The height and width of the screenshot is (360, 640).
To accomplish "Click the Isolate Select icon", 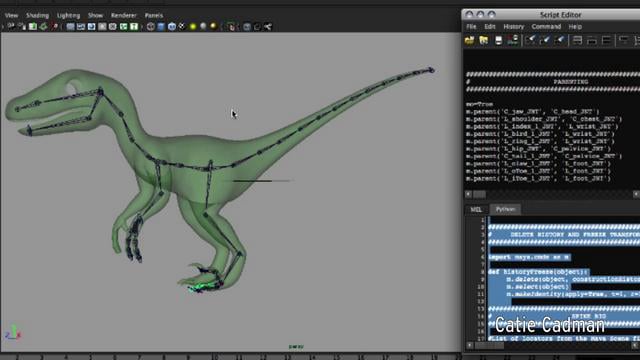I will tap(231, 27).
